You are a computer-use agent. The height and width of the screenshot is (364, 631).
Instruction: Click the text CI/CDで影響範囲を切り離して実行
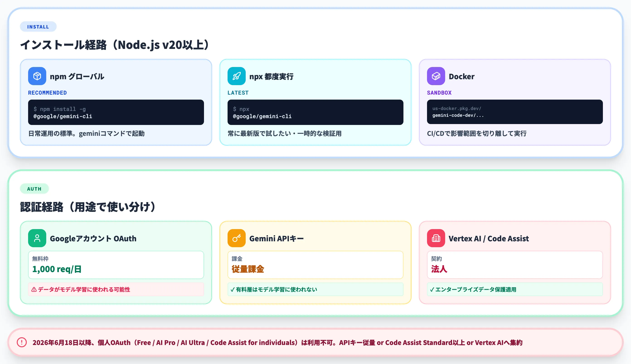[x=477, y=134]
